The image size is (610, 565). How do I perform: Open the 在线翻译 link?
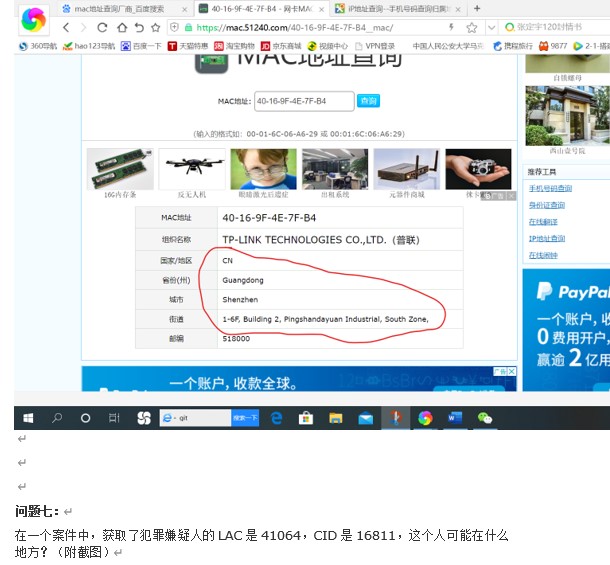543,222
